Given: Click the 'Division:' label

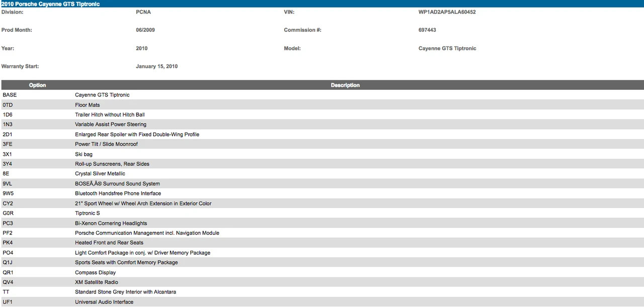Looking at the screenshot, I should coord(13,12).
